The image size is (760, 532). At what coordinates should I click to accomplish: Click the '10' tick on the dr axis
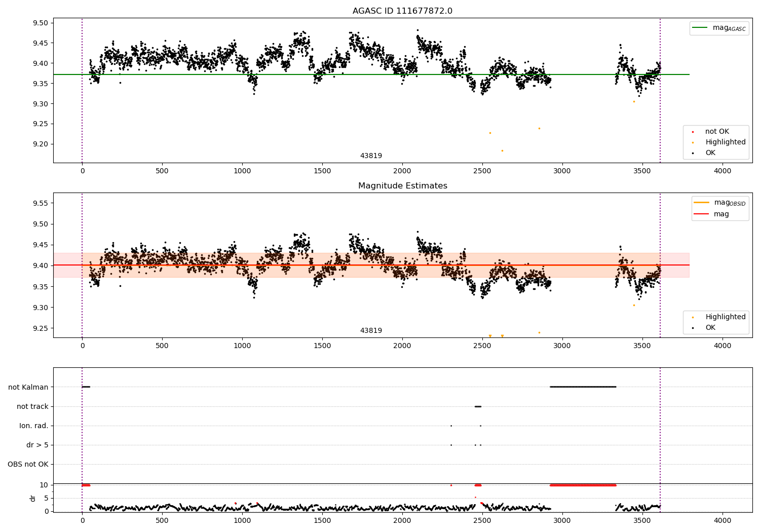(x=44, y=485)
